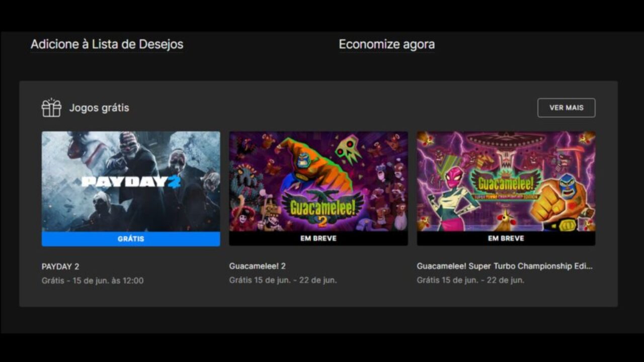Click the blue GRÁTIS banner under PAYDAY 2

coord(131,239)
